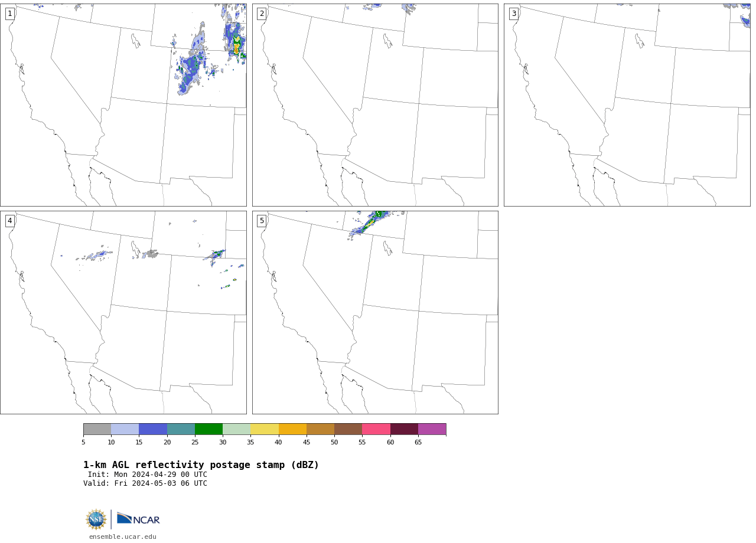The image size is (756, 543).
Task: Open ensemble member 2 reflectivity map
Action: pyautogui.click(x=375, y=105)
